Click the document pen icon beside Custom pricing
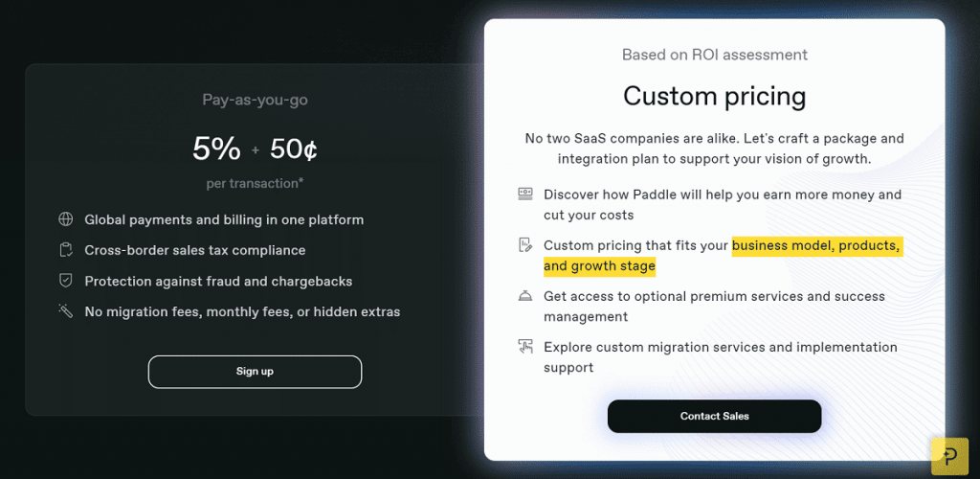The height and width of the screenshot is (479, 980). coord(525,245)
